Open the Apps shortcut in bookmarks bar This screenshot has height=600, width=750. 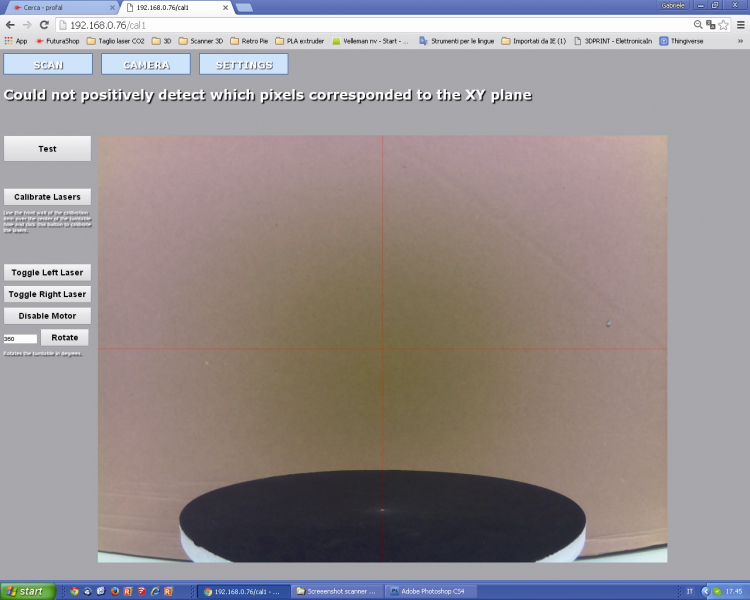click(16, 41)
